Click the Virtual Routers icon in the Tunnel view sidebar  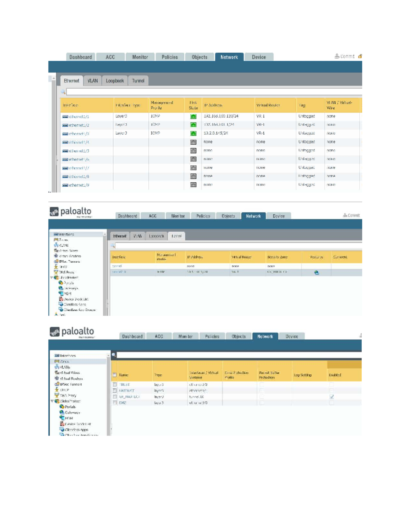click(x=56, y=256)
